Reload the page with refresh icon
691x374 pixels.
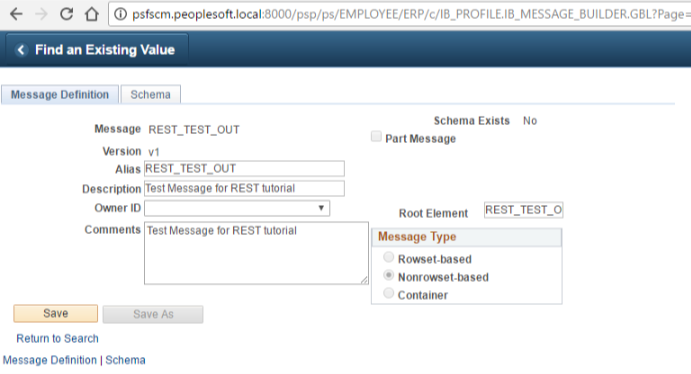pos(67,14)
